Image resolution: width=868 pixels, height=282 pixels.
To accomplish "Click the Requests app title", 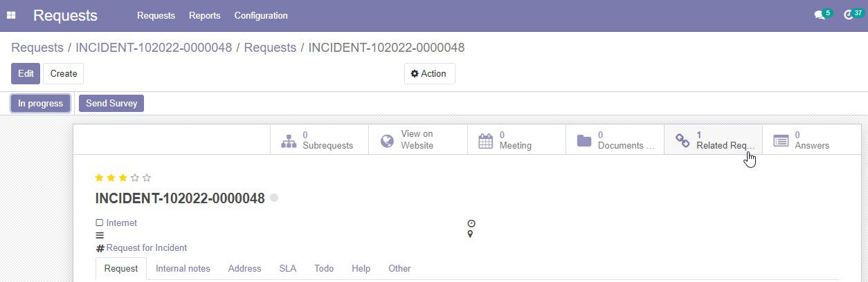I will (65, 15).
